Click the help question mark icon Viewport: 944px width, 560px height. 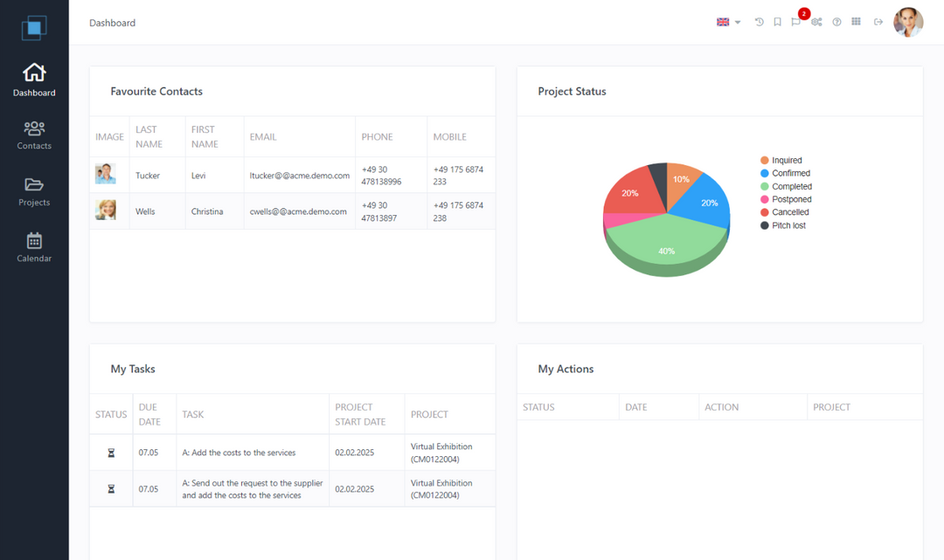[836, 22]
